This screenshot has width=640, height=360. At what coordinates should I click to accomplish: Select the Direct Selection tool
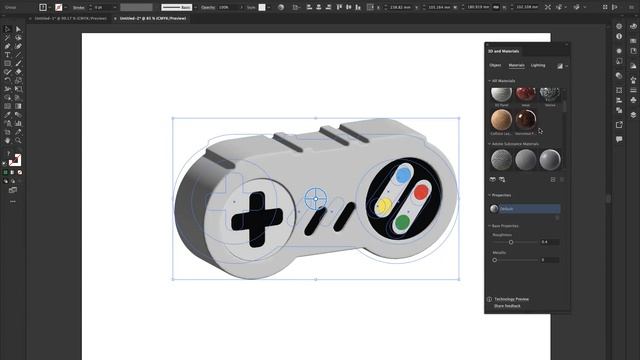(x=18, y=29)
